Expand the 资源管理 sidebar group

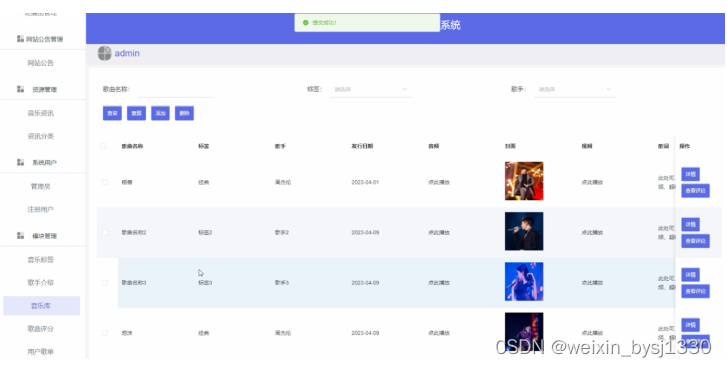pyautogui.click(x=43, y=89)
